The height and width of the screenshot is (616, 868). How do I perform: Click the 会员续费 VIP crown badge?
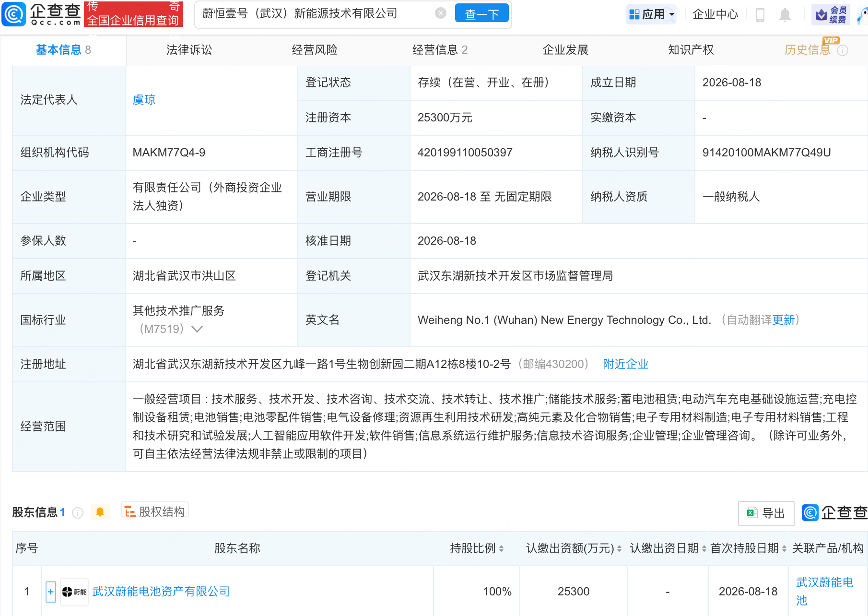click(831, 15)
